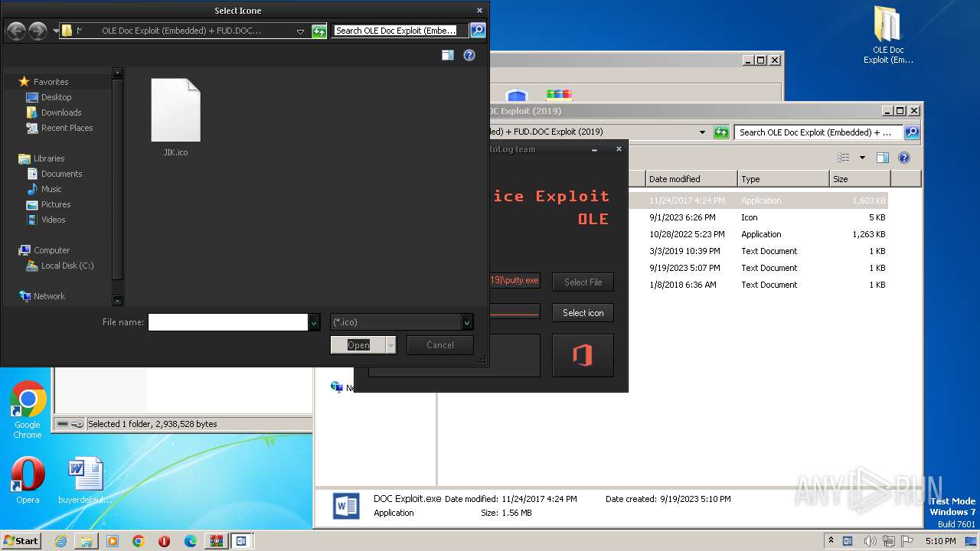Click Select icon in the exploit tool
Screen dimensions: 980x551
[583, 313]
